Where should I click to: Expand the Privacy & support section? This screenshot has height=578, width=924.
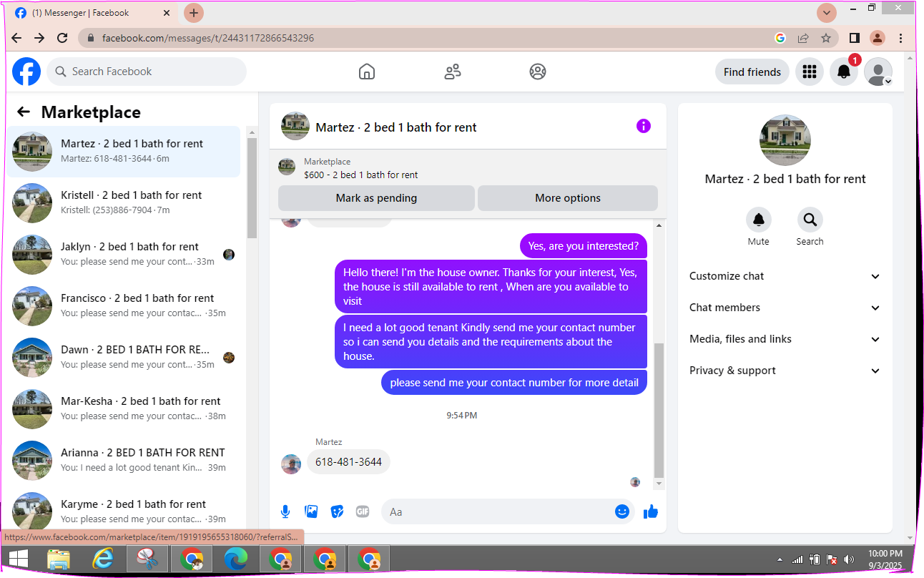coord(785,371)
